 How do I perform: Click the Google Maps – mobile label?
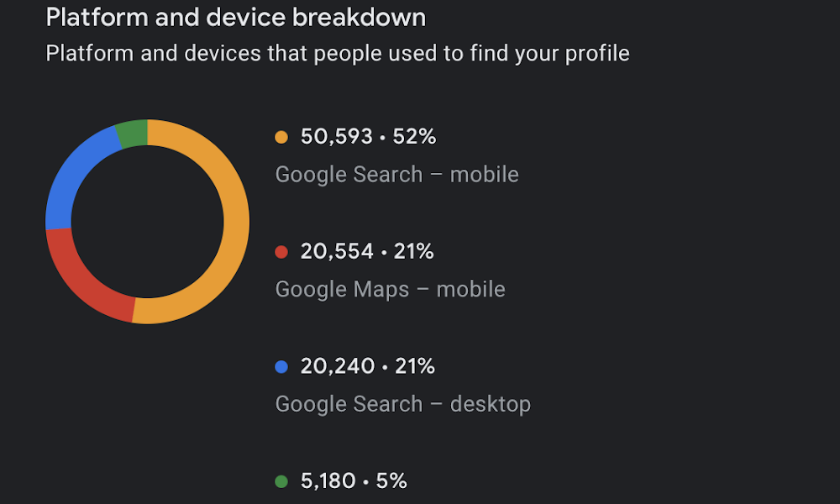[x=390, y=289]
